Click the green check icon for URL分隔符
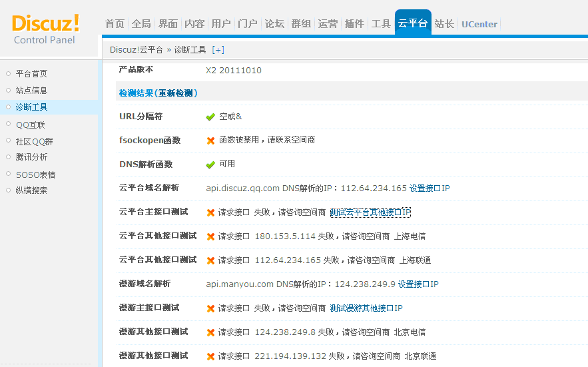The height and width of the screenshot is (367, 588). 210,117
